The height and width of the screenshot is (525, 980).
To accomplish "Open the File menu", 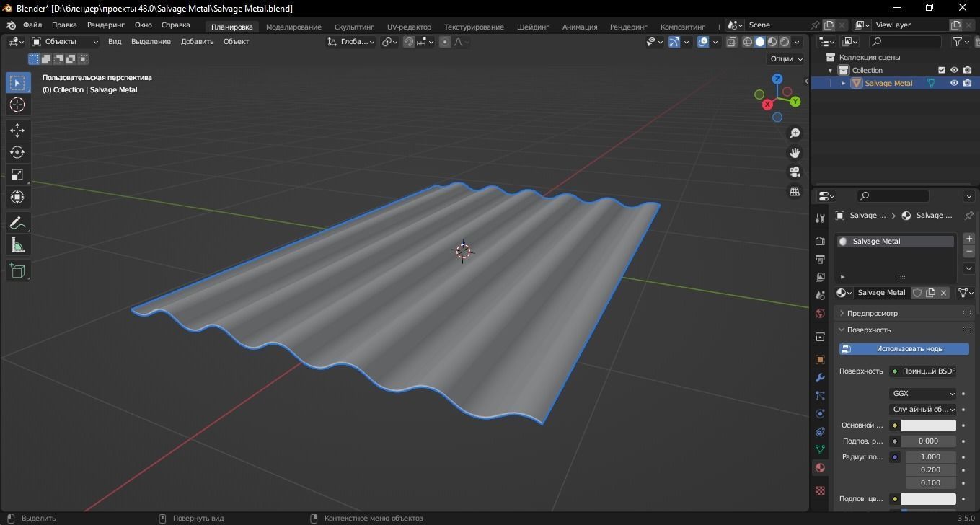I will (x=32, y=25).
